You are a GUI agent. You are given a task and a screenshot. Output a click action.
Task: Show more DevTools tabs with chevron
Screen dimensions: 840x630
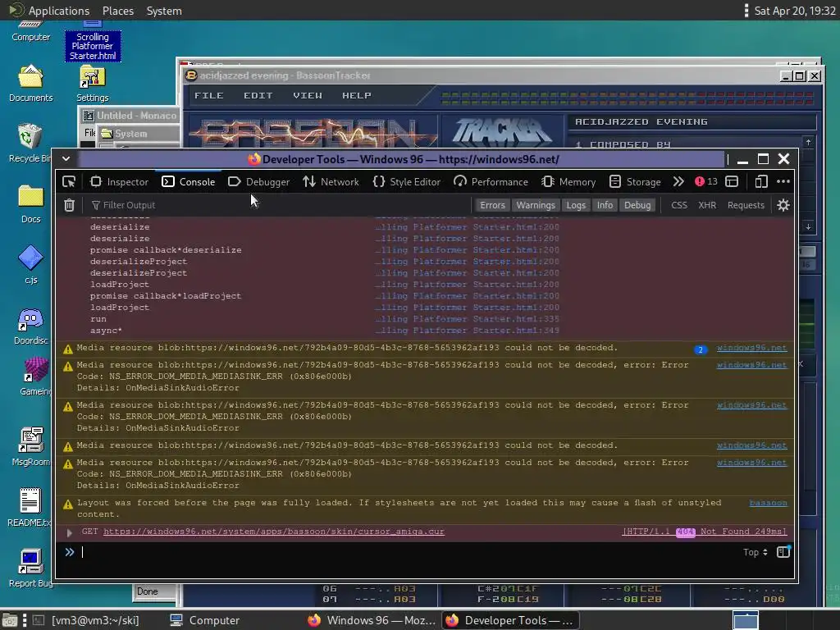[x=678, y=181]
